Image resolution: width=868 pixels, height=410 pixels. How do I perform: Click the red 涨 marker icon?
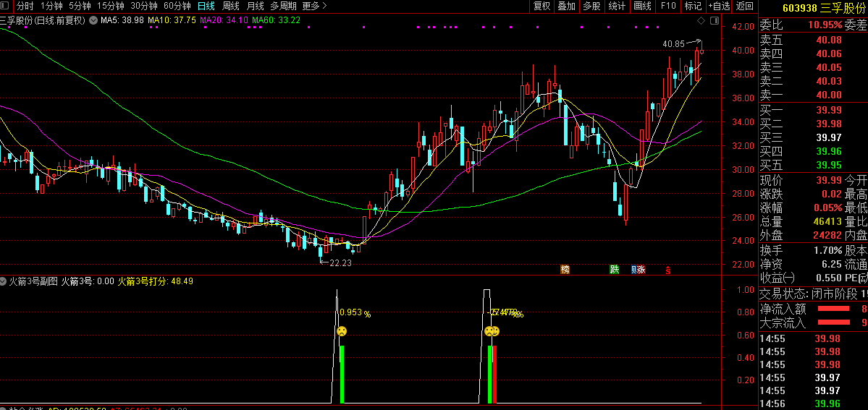[x=641, y=270]
